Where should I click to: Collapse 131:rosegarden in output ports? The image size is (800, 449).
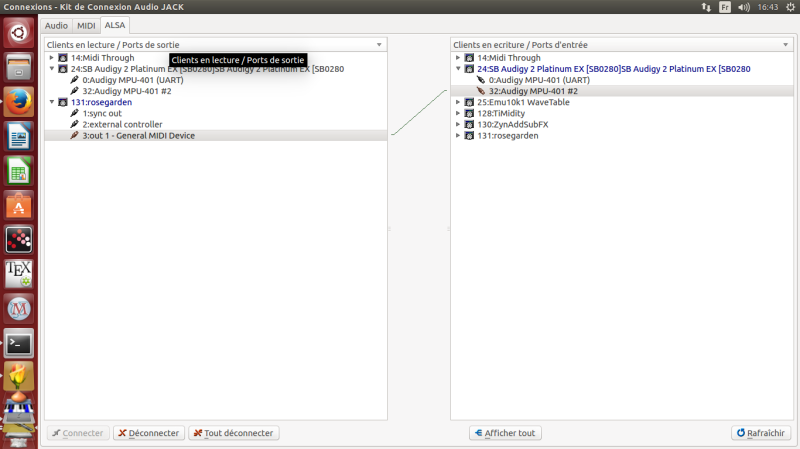click(52, 102)
